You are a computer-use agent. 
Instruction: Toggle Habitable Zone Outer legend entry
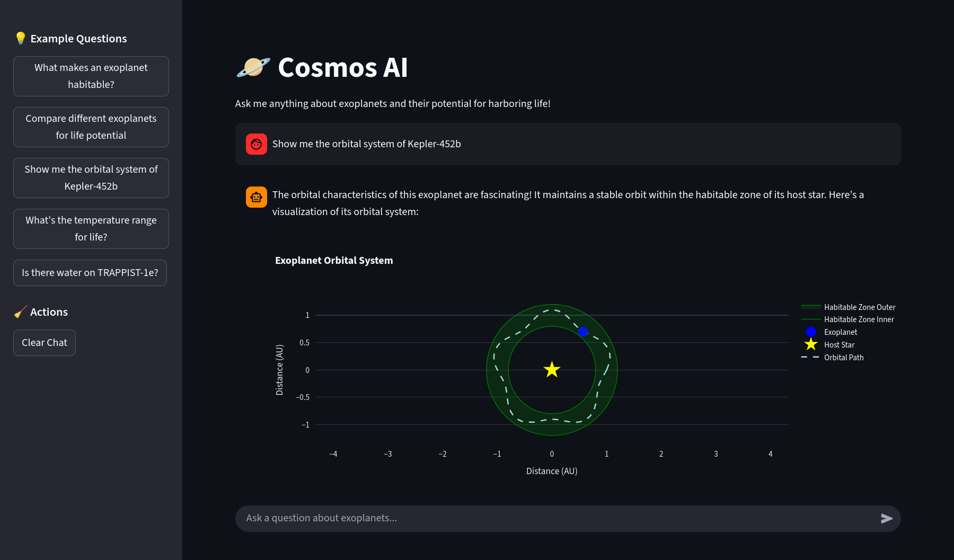pyautogui.click(x=859, y=307)
